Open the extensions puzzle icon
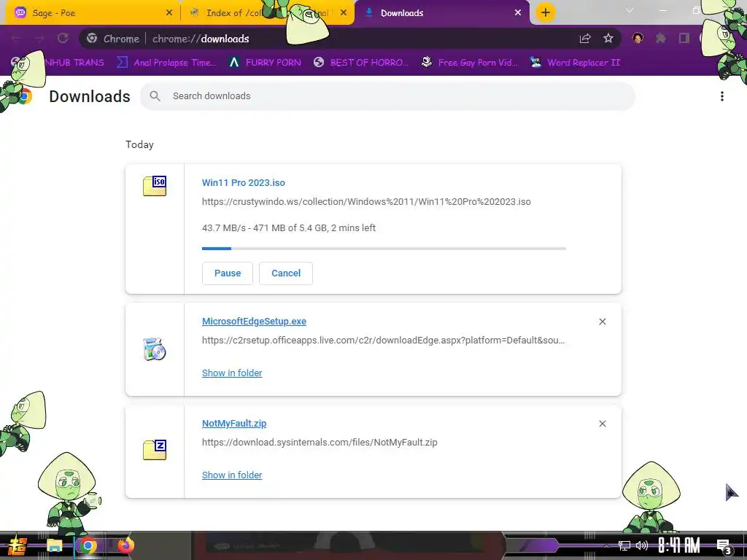The height and width of the screenshot is (560, 747). pos(660,38)
